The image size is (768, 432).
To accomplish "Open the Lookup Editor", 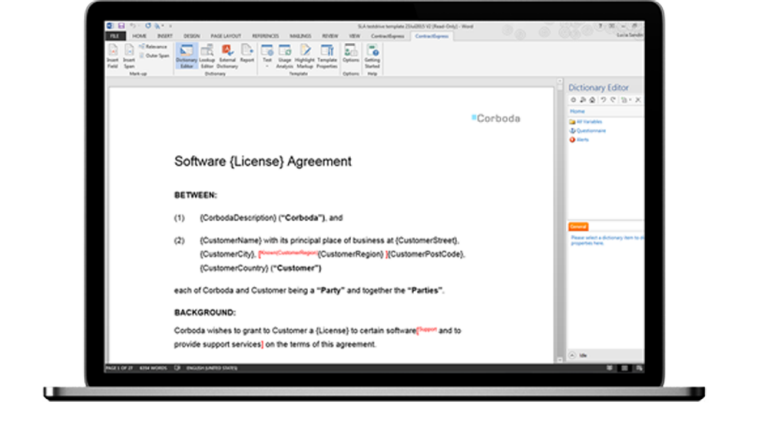I will [x=207, y=52].
